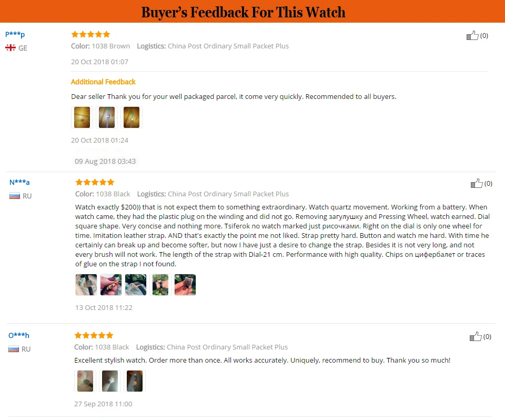Click thumbs-up icon on O***h's review
505x420 pixels.
[476, 336]
